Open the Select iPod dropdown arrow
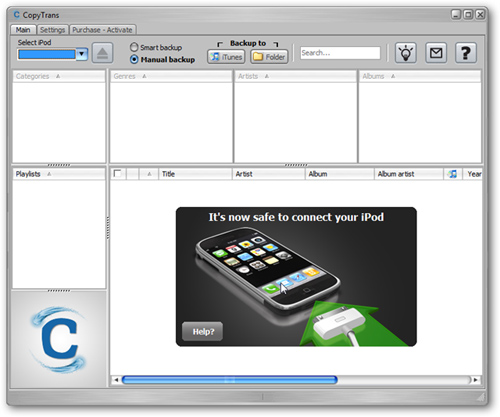 pyautogui.click(x=82, y=54)
